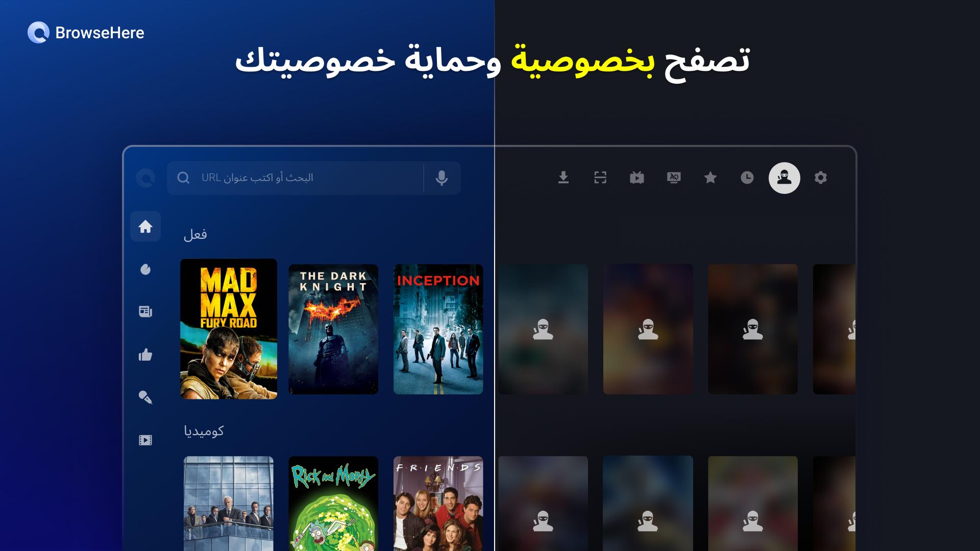980x551 pixels.
Task: Open bookmarks star icon
Action: [710, 178]
